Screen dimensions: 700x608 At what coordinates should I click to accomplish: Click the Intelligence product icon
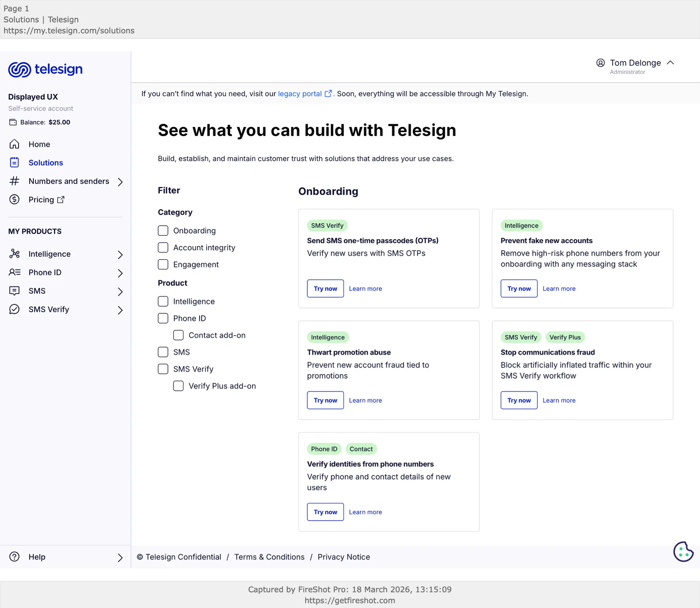pyautogui.click(x=14, y=254)
